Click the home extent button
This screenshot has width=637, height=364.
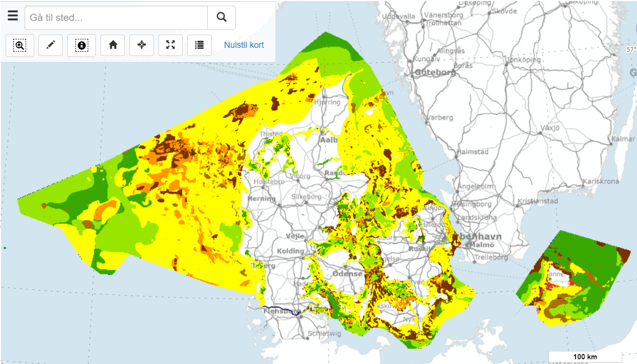tap(113, 45)
